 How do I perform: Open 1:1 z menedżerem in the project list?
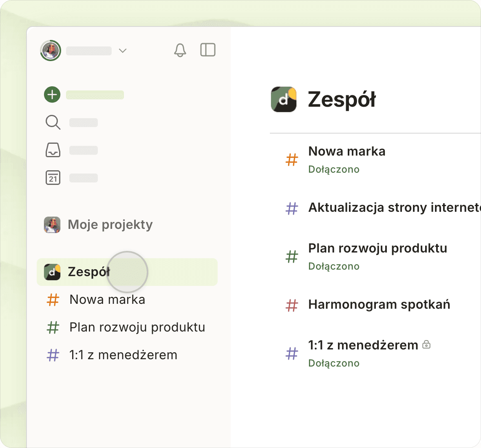click(363, 345)
